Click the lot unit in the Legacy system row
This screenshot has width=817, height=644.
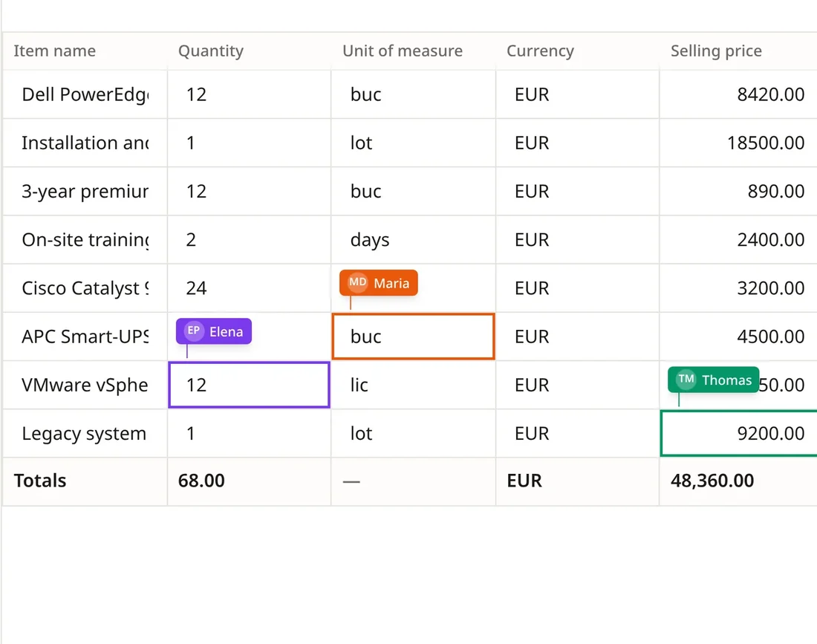(413, 434)
